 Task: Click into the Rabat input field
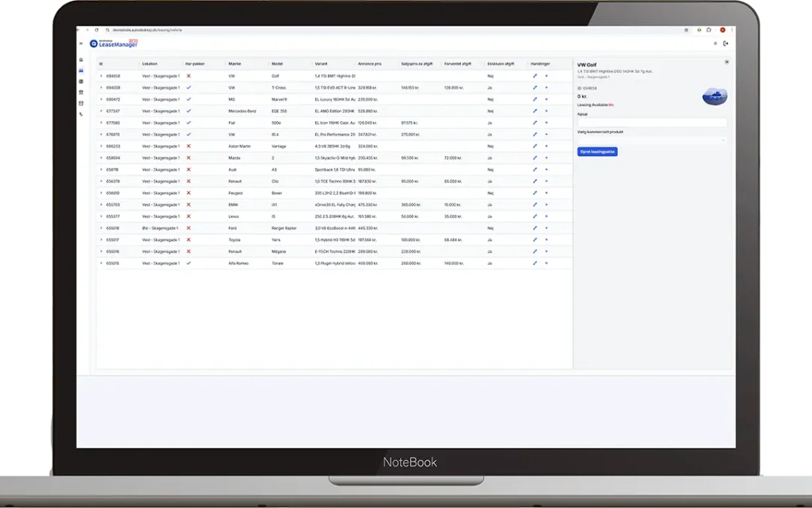point(652,122)
